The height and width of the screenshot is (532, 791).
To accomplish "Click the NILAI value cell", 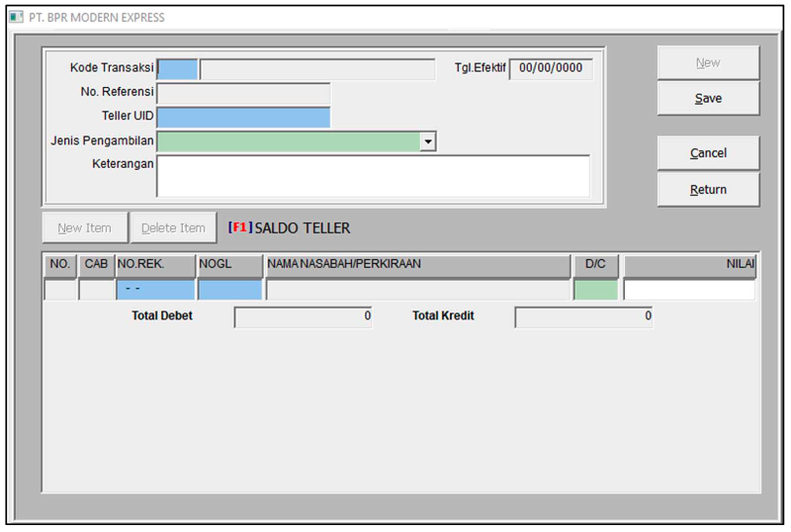I will tap(689, 290).
